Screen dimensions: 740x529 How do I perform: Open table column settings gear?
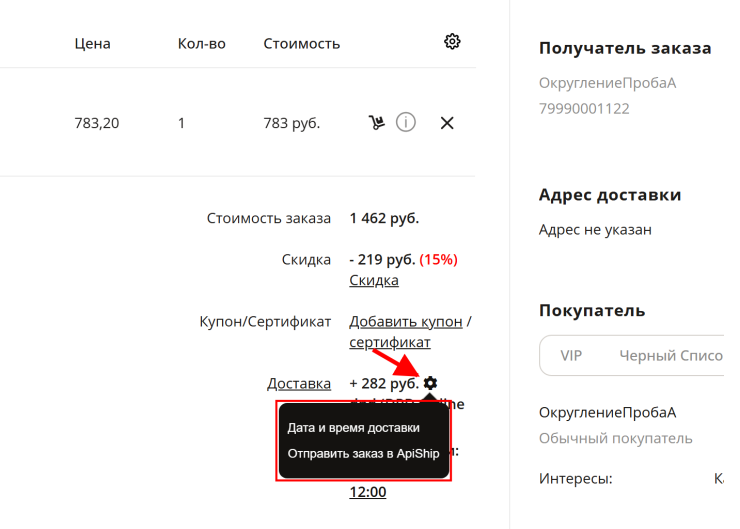[x=452, y=42]
